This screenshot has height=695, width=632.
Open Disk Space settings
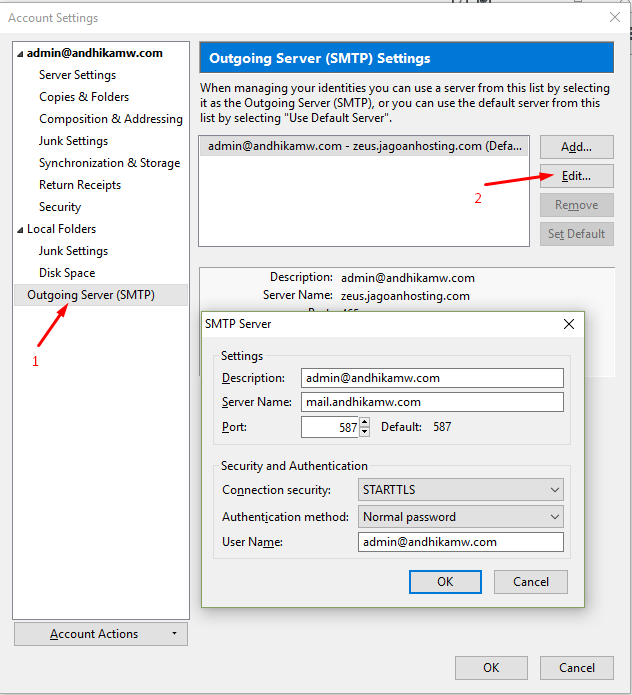[x=67, y=273]
